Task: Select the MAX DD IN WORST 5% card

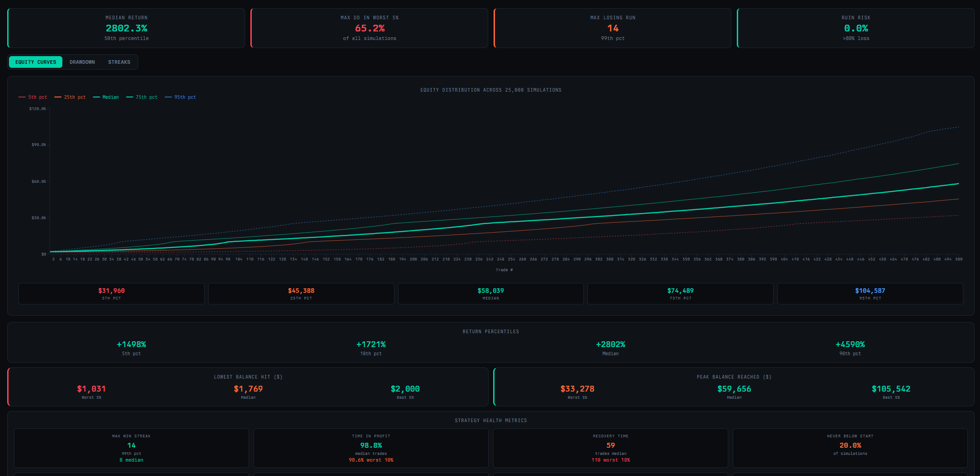Action: [369, 28]
